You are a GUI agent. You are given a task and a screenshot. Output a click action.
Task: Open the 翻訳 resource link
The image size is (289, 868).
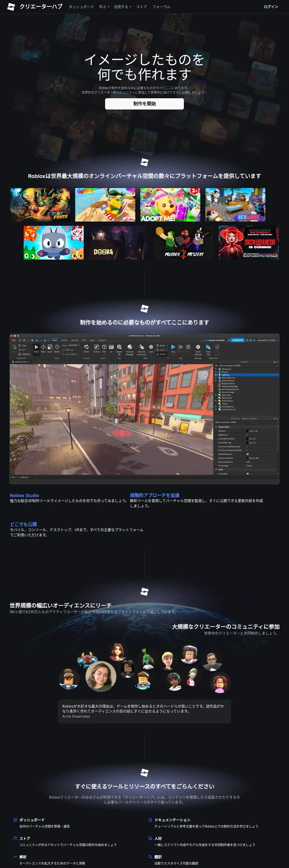[158, 857]
